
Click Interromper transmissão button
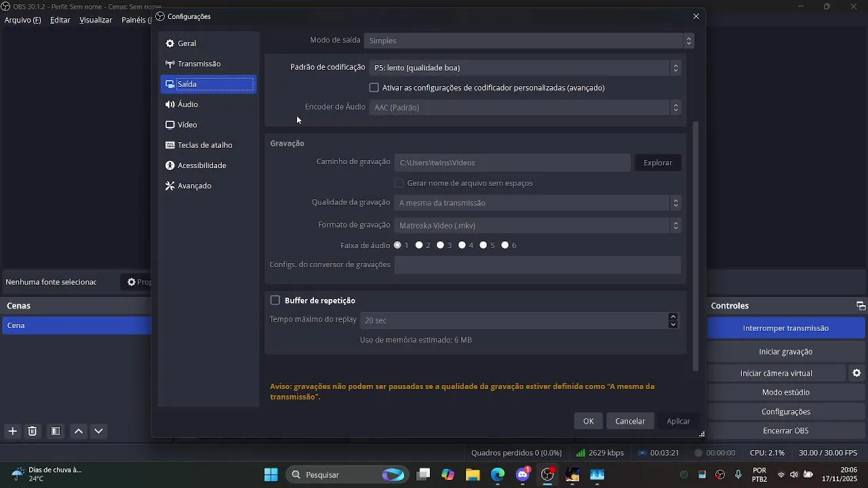[786, 328]
